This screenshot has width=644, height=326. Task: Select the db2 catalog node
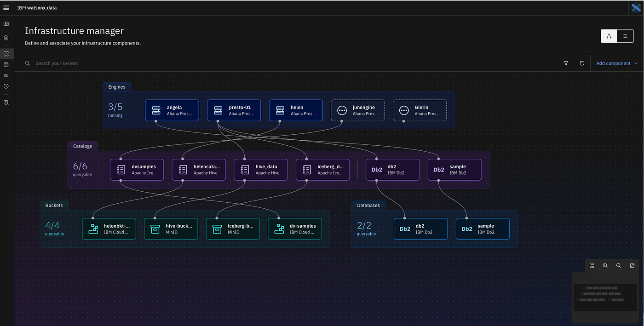click(392, 170)
